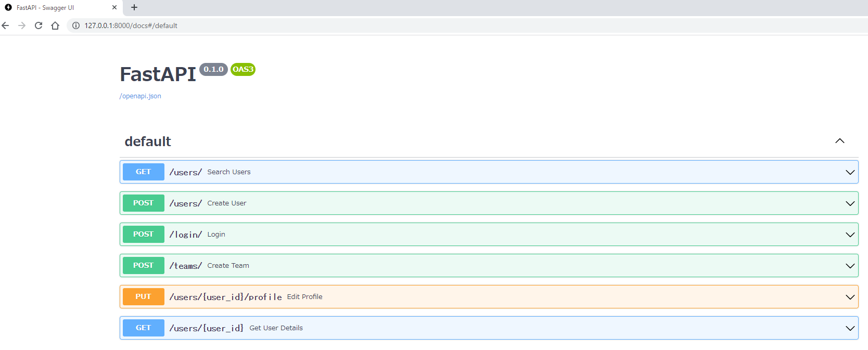Click GET badge for Search Users

[144, 172]
